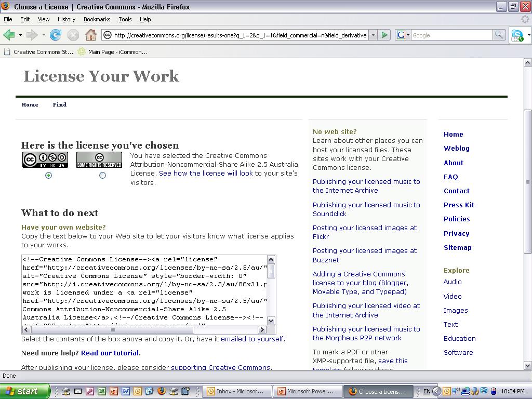
Task: Select the Some Rights Reserved radio button
Action: pos(102,176)
